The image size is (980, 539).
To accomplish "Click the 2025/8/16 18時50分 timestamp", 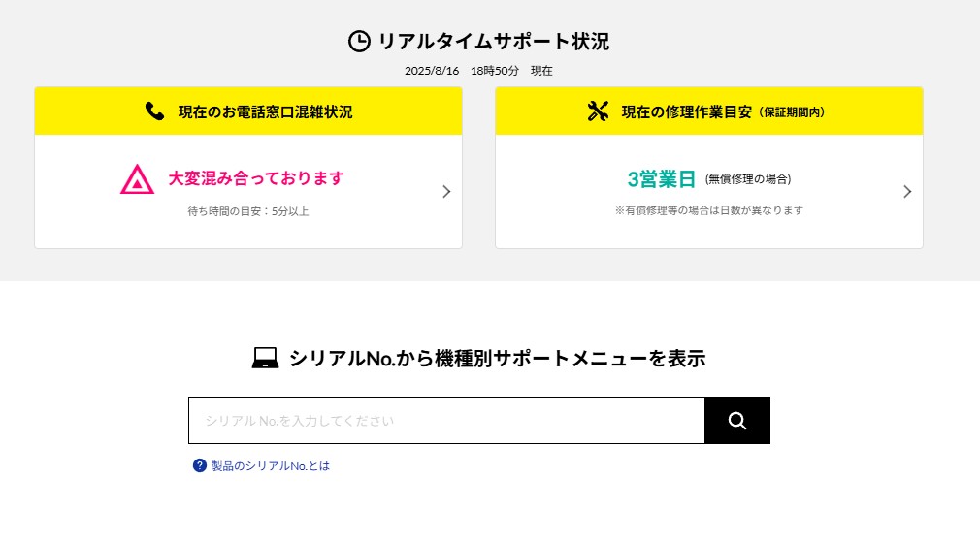I will tap(462, 71).
